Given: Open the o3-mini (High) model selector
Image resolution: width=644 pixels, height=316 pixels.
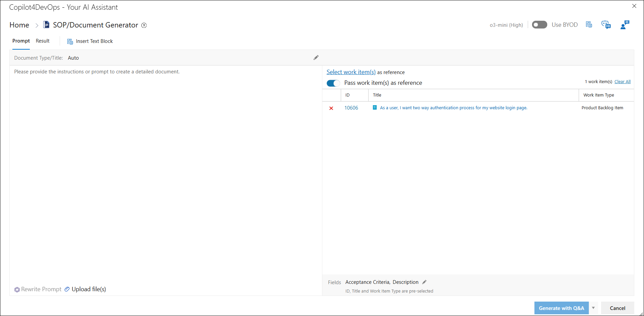Looking at the screenshot, I should click(506, 25).
